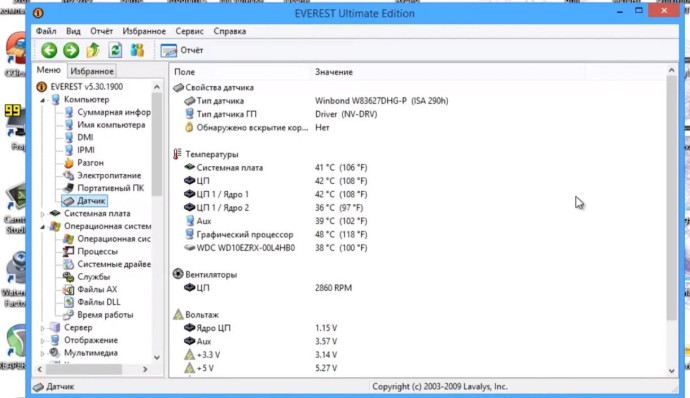Click the Файлы AX icon
690x398 pixels.
point(69,290)
